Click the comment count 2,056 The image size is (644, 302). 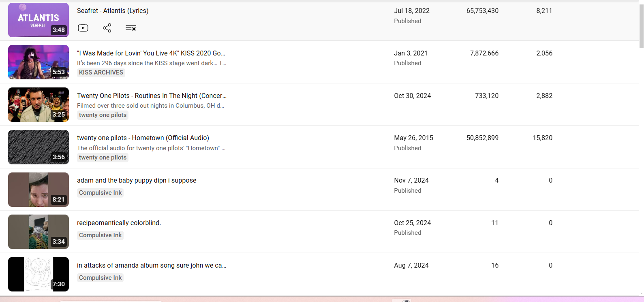544,53
